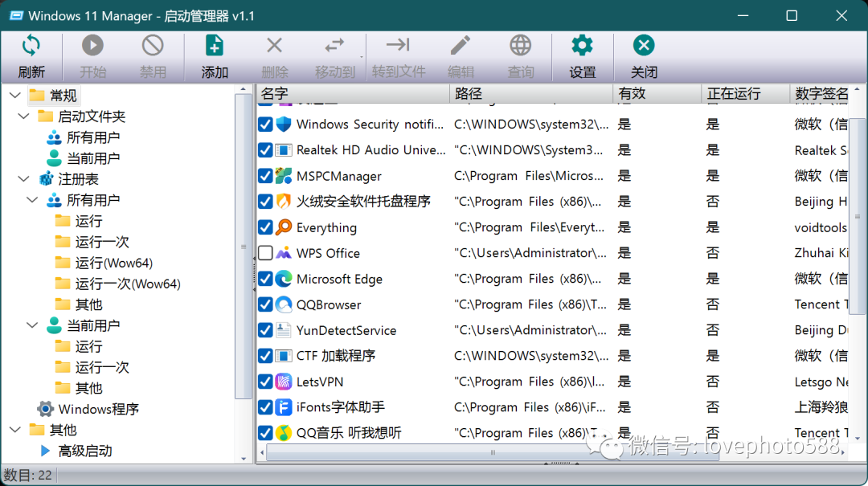868x486 pixels.
Task: Click the Move to (移动到) arrows icon
Action: click(x=334, y=46)
